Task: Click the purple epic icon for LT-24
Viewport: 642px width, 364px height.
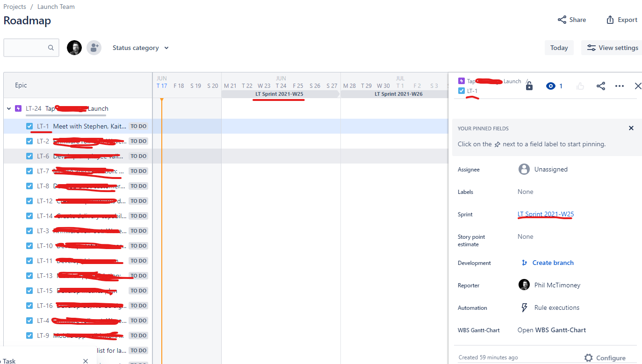Action: pyautogui.click(x=18, y=108)
